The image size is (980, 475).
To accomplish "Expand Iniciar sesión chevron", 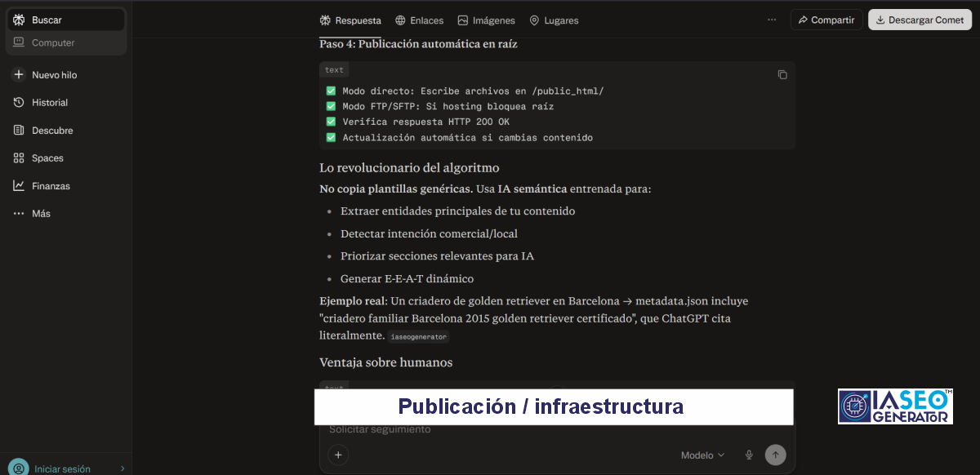I will pos(122,468).
